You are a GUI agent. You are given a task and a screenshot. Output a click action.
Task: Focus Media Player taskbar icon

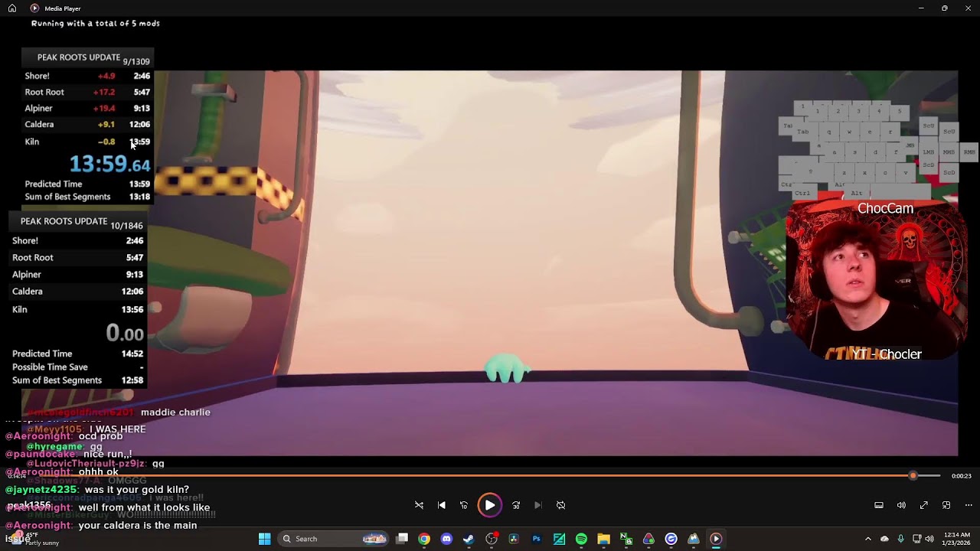coord(716,539)
